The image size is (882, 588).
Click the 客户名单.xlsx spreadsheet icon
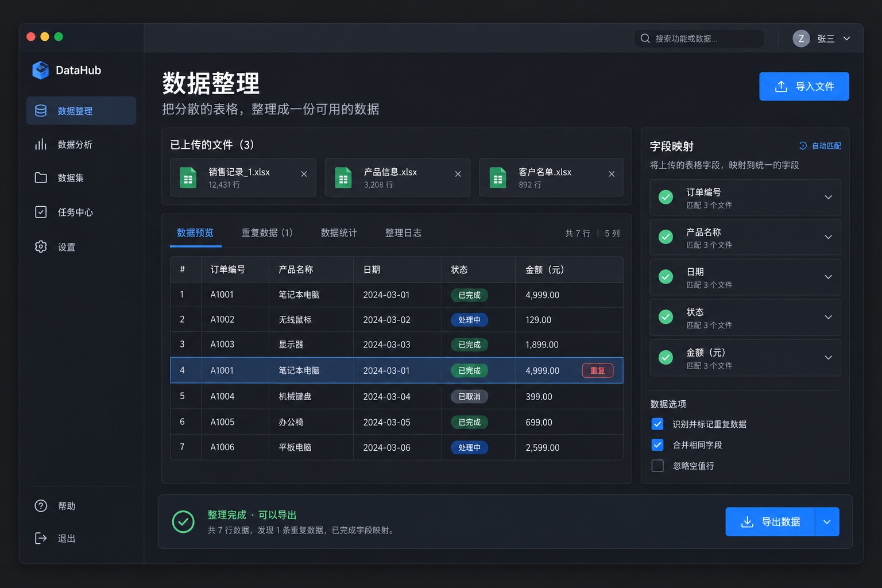(x=498, y=177)
